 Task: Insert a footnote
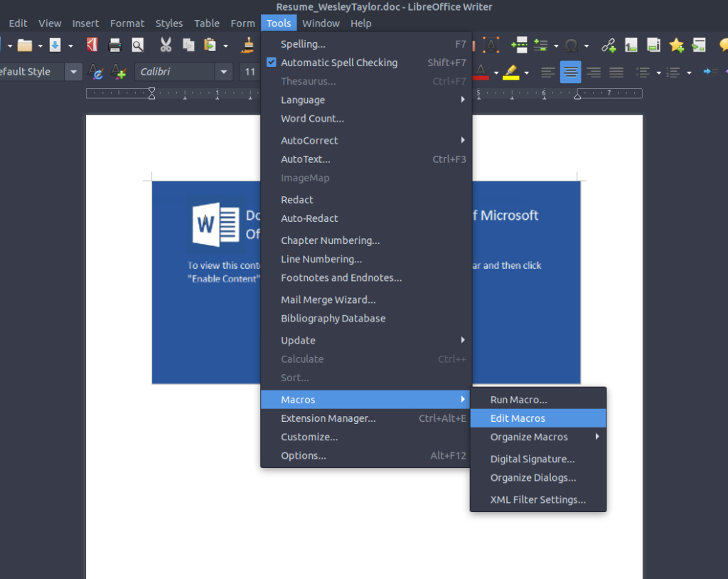coord(631,45)
